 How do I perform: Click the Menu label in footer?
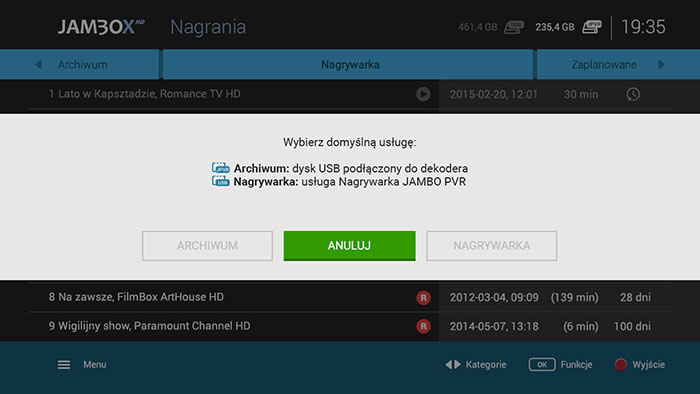[x=95, y=365]
